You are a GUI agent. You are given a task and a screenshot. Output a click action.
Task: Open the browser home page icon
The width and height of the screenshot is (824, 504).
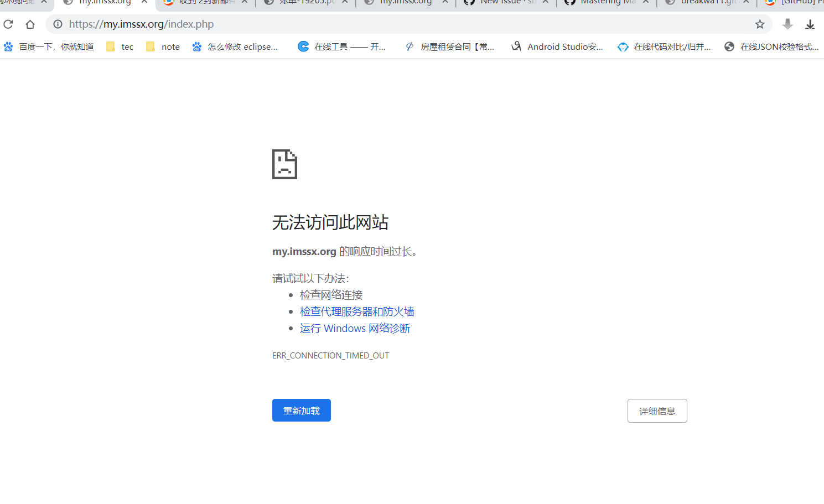tap(30, 24)
